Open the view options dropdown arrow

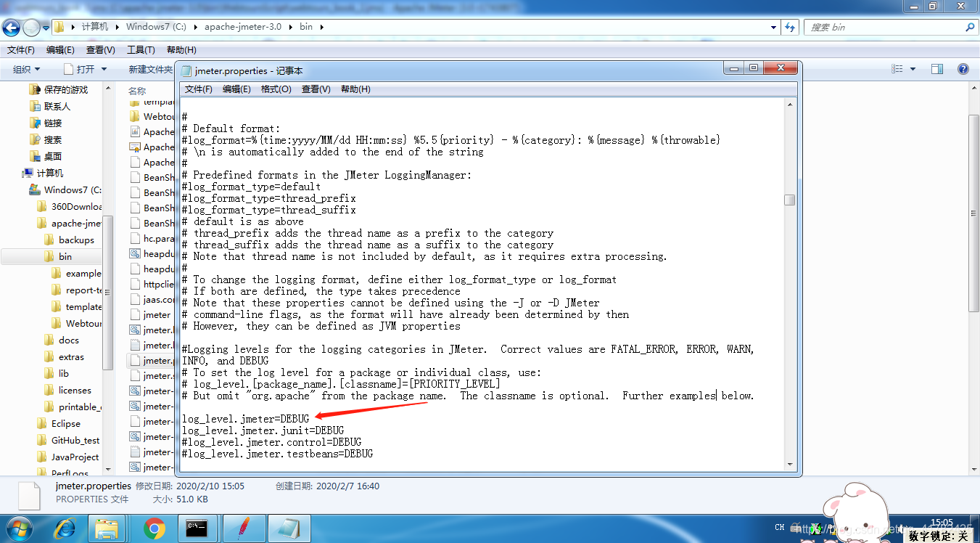tap(913, 69)
